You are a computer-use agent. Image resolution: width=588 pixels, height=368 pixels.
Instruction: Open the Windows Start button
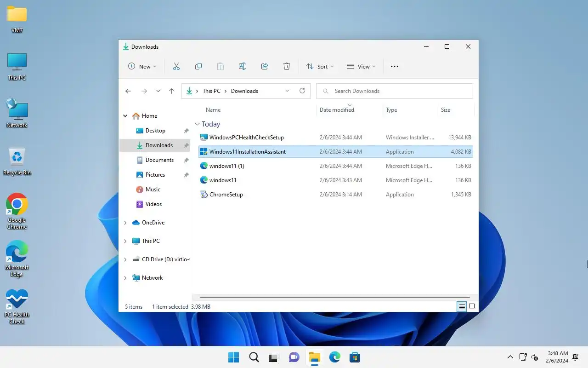tap(233, 357)
